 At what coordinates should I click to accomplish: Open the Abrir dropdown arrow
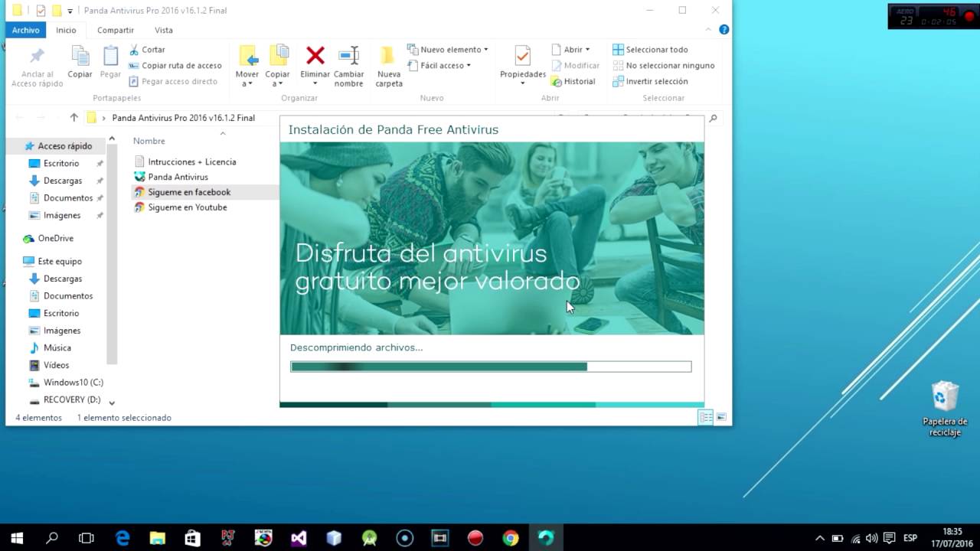pyautogui.click(x=588, y=50)
